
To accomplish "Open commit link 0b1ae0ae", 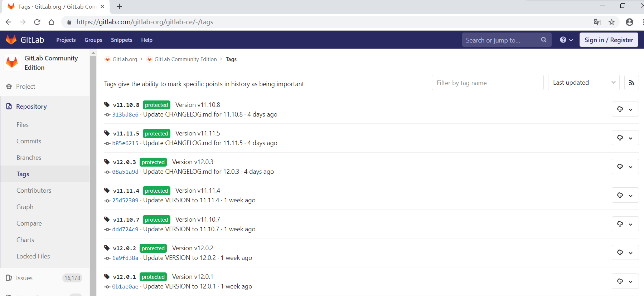I will 125,287.
